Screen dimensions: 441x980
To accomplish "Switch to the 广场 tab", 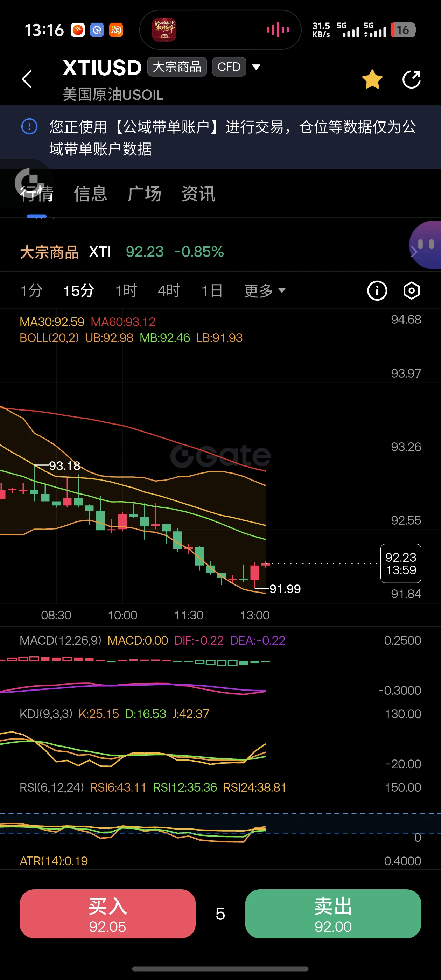I will click(144, 194).
